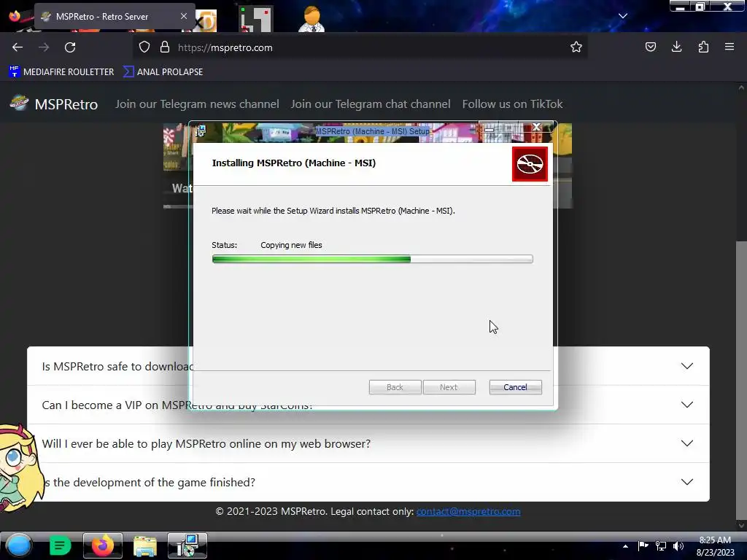
Task: Open the network tray icon
Action: pyautogui.click(x=661, y=546)
